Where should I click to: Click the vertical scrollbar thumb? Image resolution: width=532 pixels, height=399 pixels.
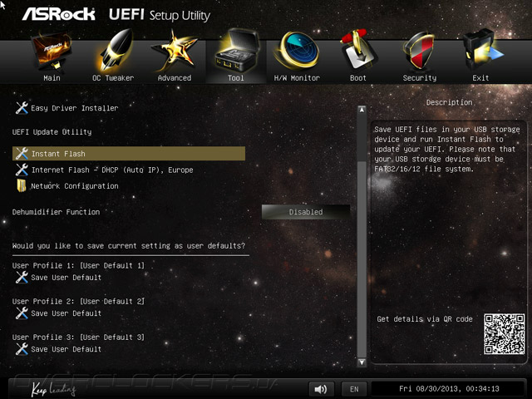pos(362,259)
